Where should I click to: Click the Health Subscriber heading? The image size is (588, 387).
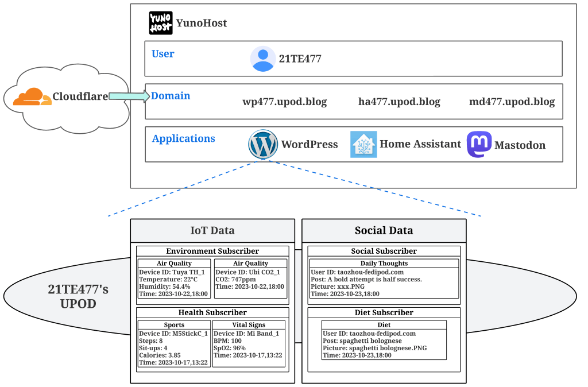[x=212, y=312]
